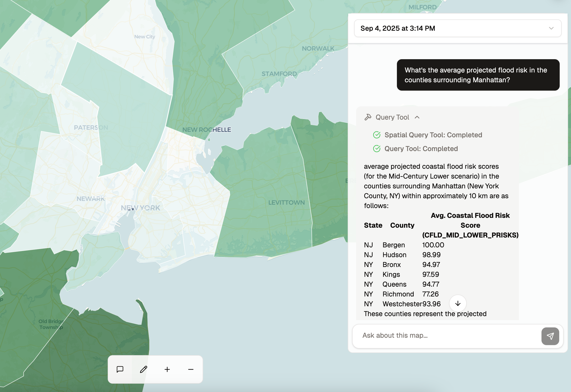Click the green checkmark beside Query Tool Completed
The width and height of the screenshot is (571, 392).
[376, 149]
